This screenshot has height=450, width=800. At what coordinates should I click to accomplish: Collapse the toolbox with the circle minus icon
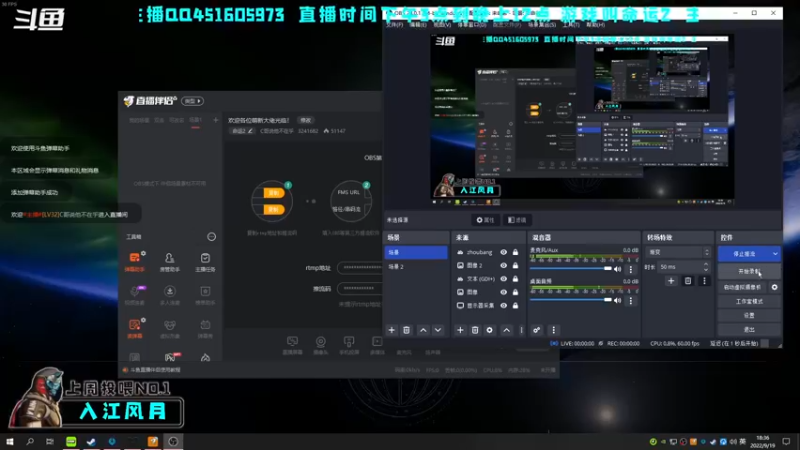(211, 237)
